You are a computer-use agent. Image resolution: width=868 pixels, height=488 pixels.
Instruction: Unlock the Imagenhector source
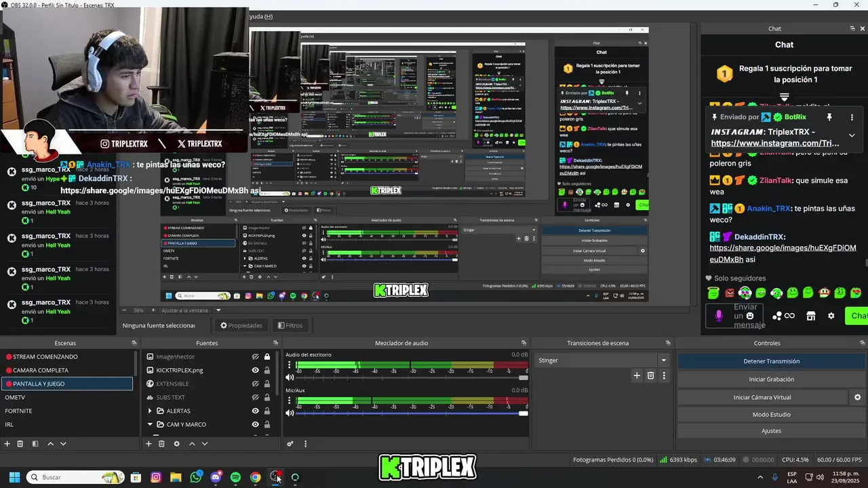[x=267, y=357]
